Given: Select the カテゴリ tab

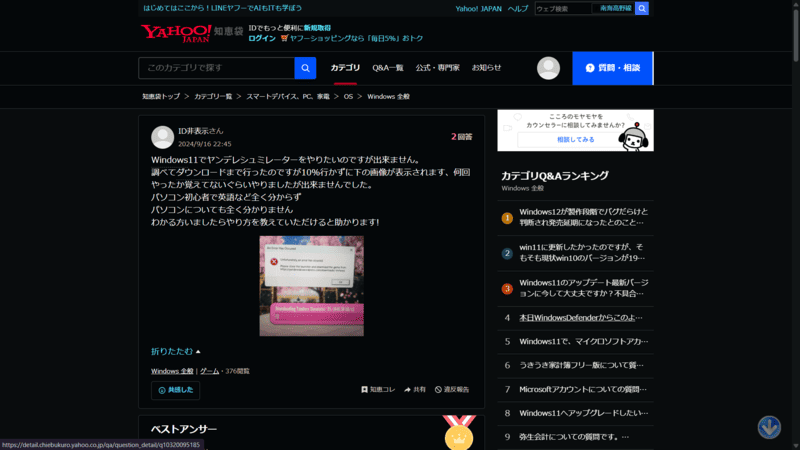Looking at the screenshot, I should point(345,68).
